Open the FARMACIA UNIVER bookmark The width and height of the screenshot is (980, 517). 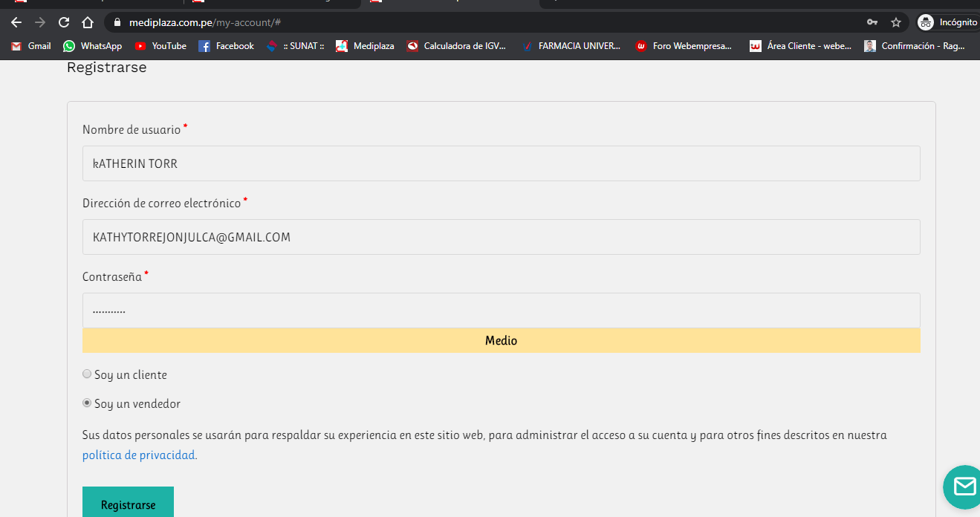pyautogui.click(x=571, y=46)
